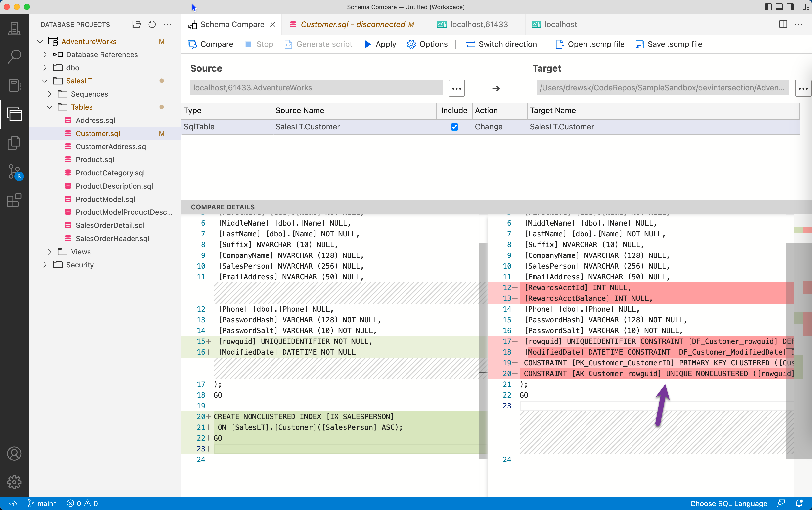Open the Search view in the activity bar
Image resolution: width=812 pixels, height=510 pixels.
coord(14,56)
